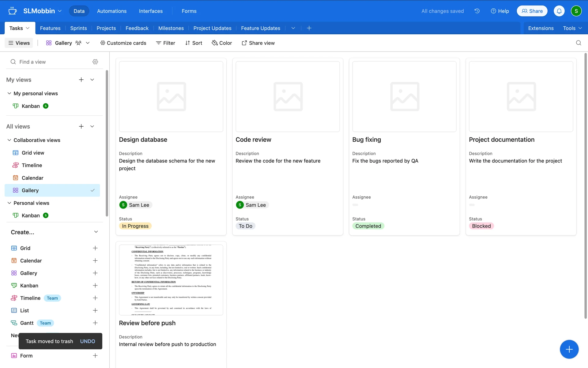Open the base history clock icon

[x=477, y=11]
